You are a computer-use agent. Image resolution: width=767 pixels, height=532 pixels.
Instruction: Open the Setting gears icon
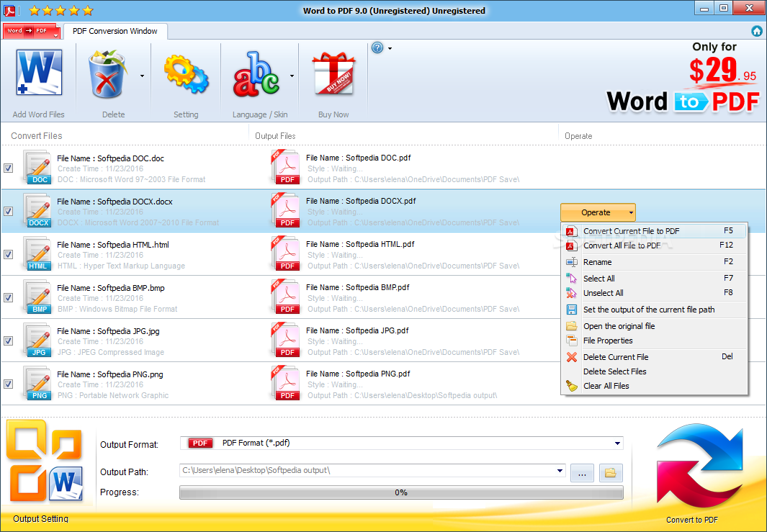pyautogui.click(x=186, y=74)
